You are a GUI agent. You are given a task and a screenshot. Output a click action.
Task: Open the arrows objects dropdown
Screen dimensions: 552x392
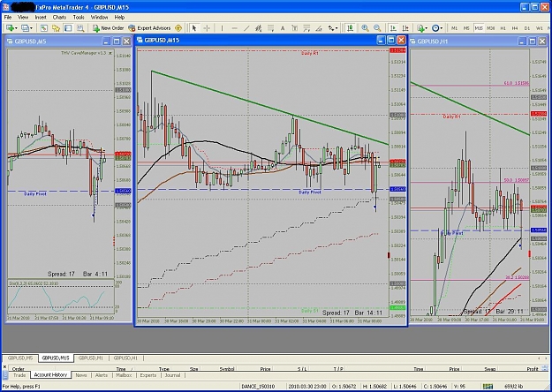click(x=333, y=28)
